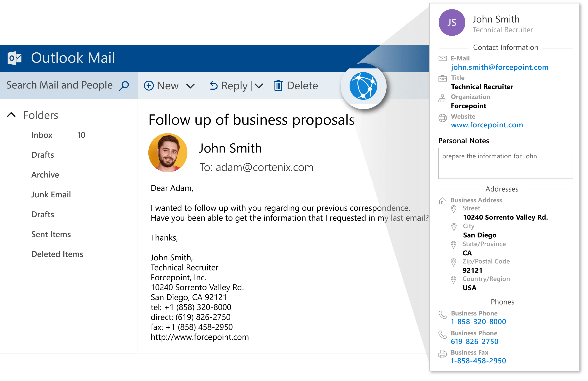This screenshot has width=588, height=381.
Task: Click the Technical Recruiter title value
Action: tap(482, 87)
